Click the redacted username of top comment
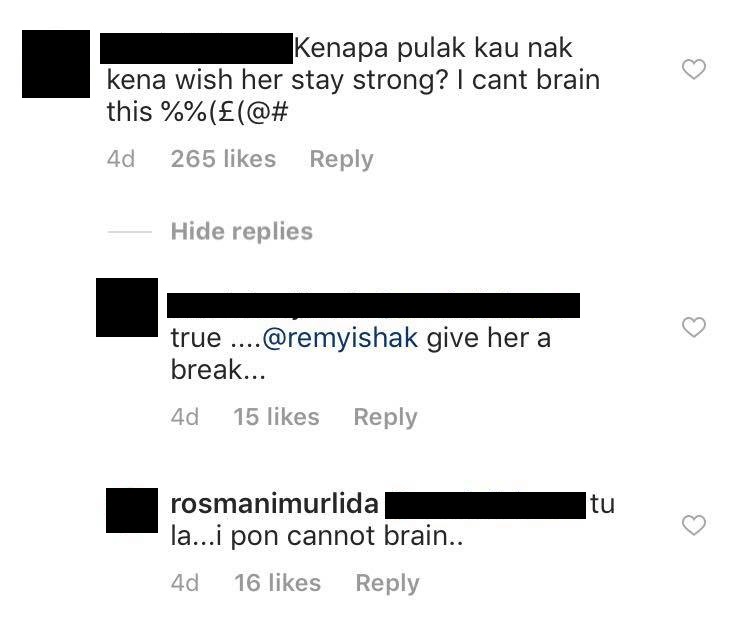The image size is (750, 633). [196, 48]
